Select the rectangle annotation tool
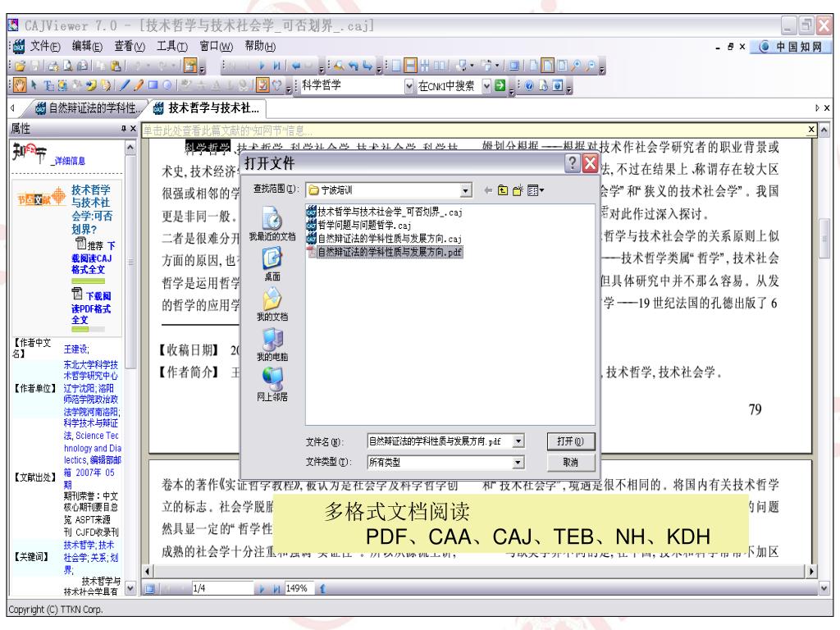The width and height of the screenshot is (840, 630). [x=153, y=85]
